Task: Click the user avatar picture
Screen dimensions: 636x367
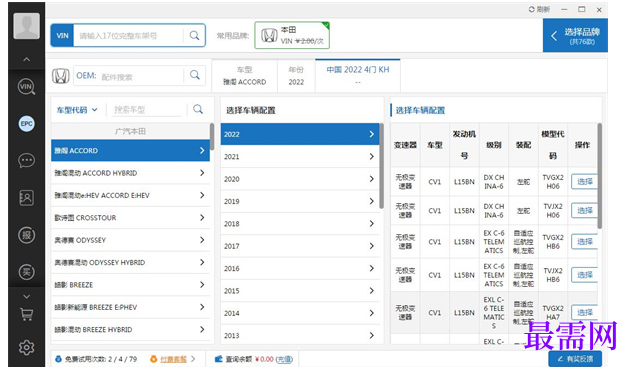Action: coord(26,26)
